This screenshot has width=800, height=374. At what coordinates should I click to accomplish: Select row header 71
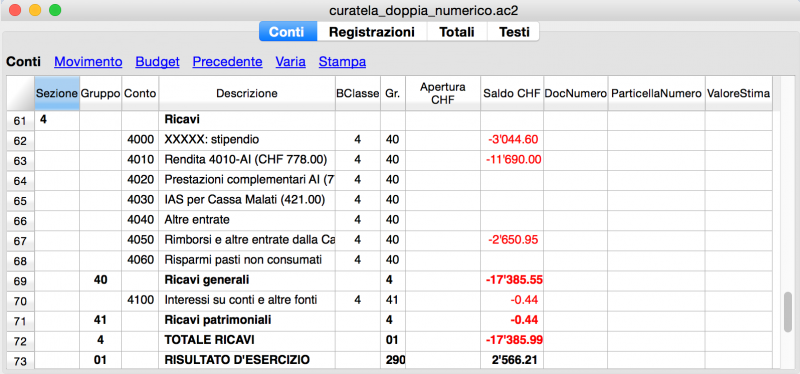click(x=20, y=320)
